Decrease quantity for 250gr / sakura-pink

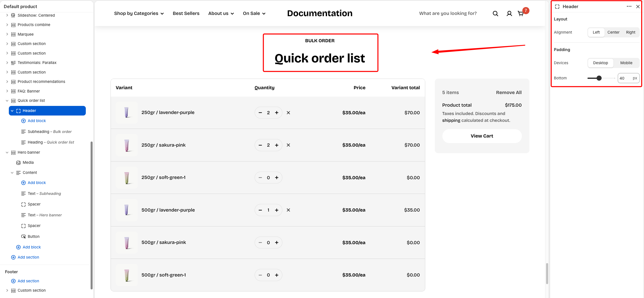(x=260, y=145)
